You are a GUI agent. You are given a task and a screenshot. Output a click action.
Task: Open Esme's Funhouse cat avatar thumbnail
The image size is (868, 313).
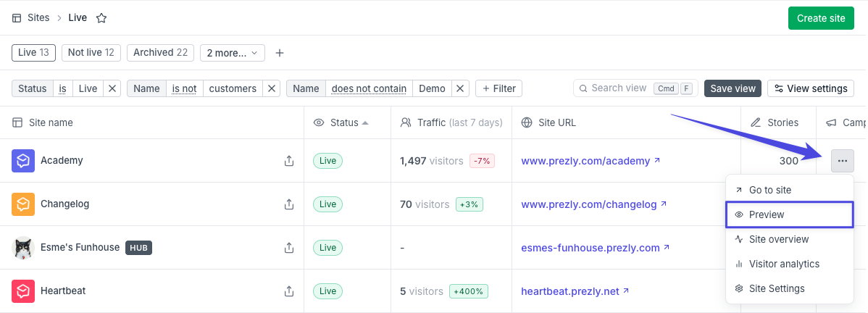(x=23, y=248)
